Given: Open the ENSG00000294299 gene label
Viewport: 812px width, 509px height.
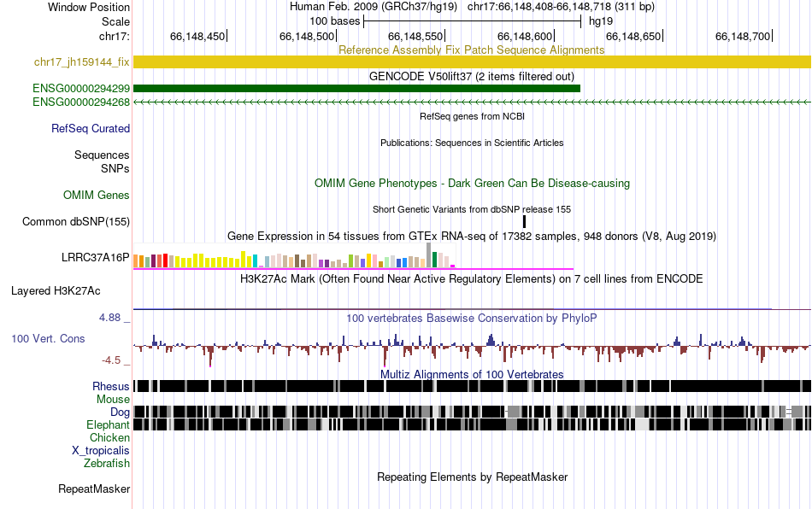Looking at the screenshot, I should click(x=81, y=89).
